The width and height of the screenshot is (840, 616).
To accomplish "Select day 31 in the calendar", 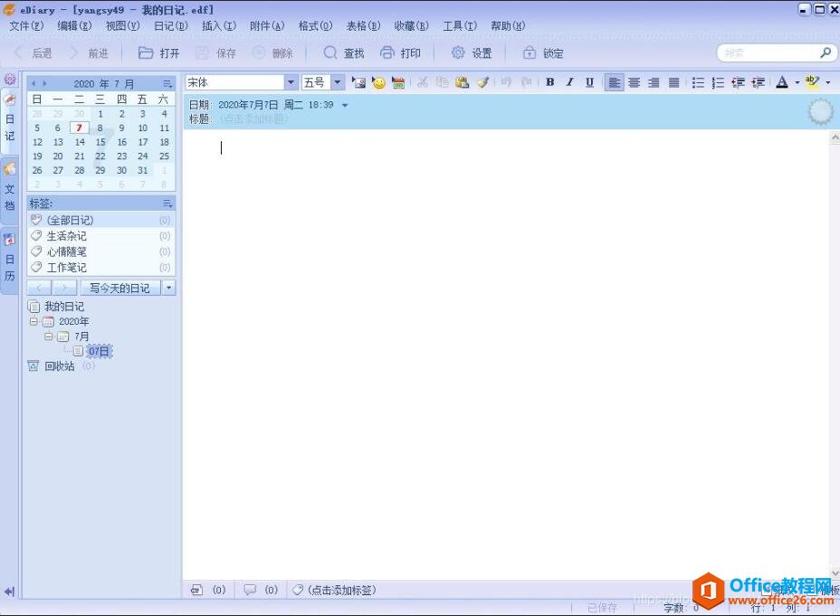I will [142, 170].
